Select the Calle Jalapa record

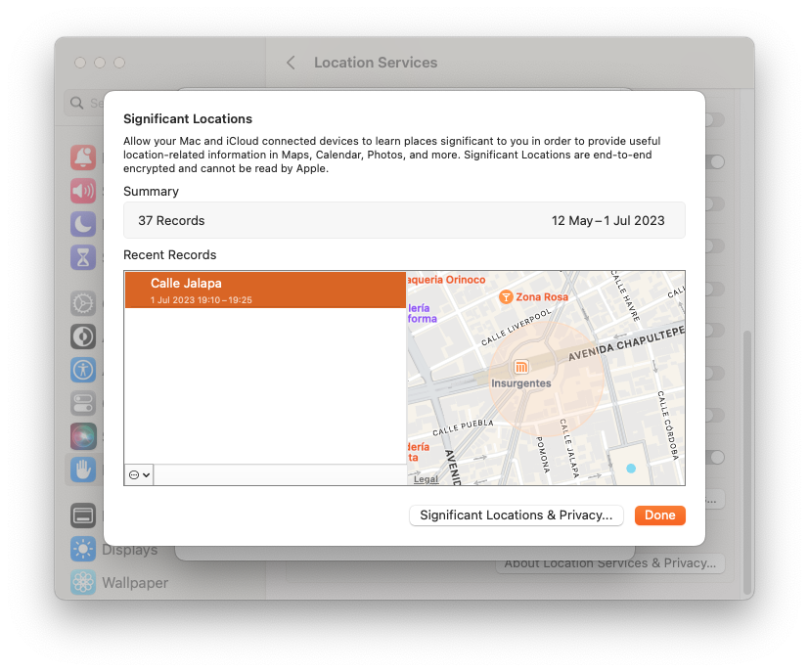click(x=265, y=290)
